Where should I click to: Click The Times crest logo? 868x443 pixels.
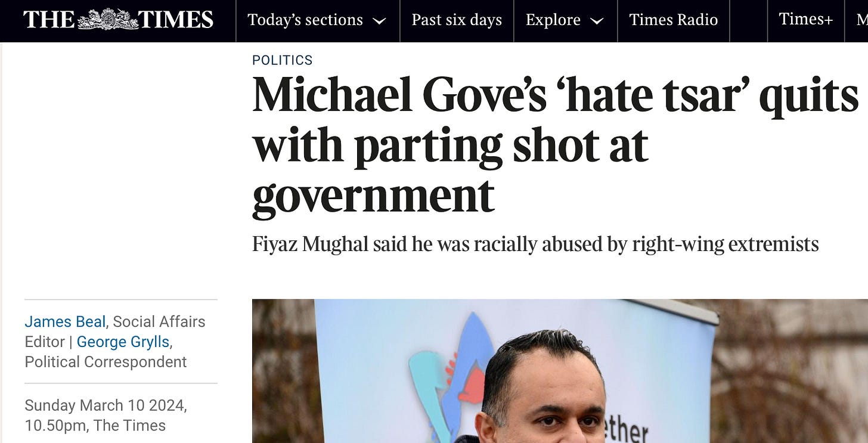[x=107, y=19]
